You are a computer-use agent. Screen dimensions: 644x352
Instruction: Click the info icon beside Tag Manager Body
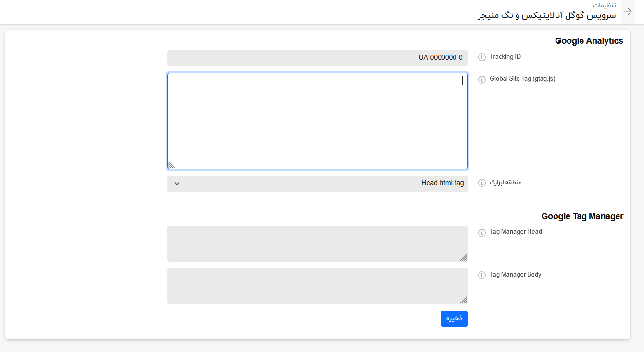(x=482, y=275)
